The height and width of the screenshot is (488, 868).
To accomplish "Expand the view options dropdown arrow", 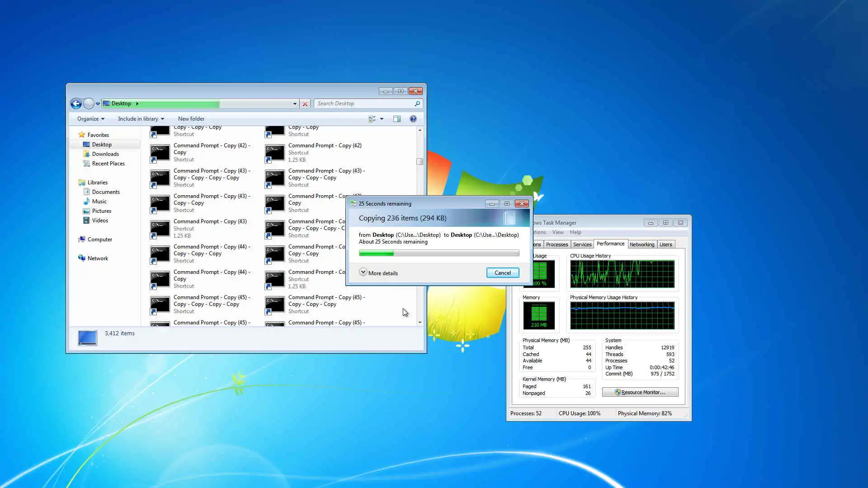I will tap(382, 119).
